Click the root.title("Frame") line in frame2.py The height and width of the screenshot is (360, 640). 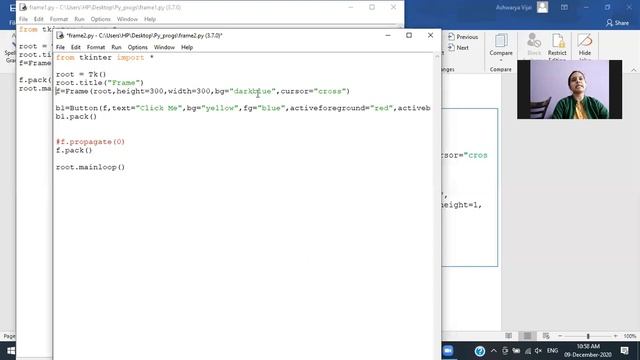(x=100, y=82)
